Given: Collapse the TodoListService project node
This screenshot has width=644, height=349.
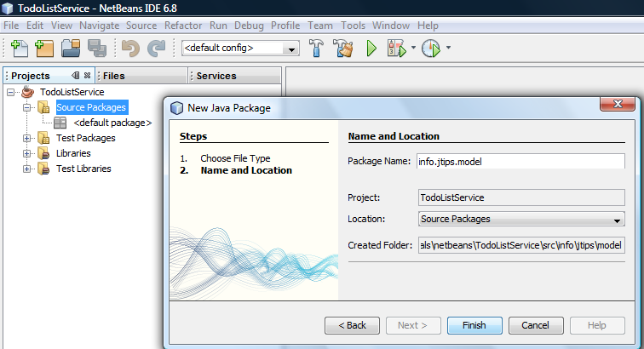Looking at the screenshot, I should (11, 93).
